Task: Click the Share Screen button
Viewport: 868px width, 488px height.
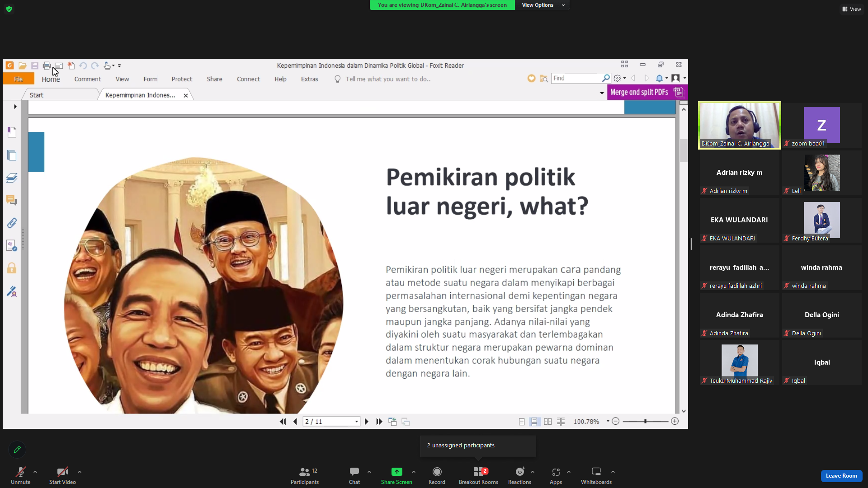Action: pos(396,475)
